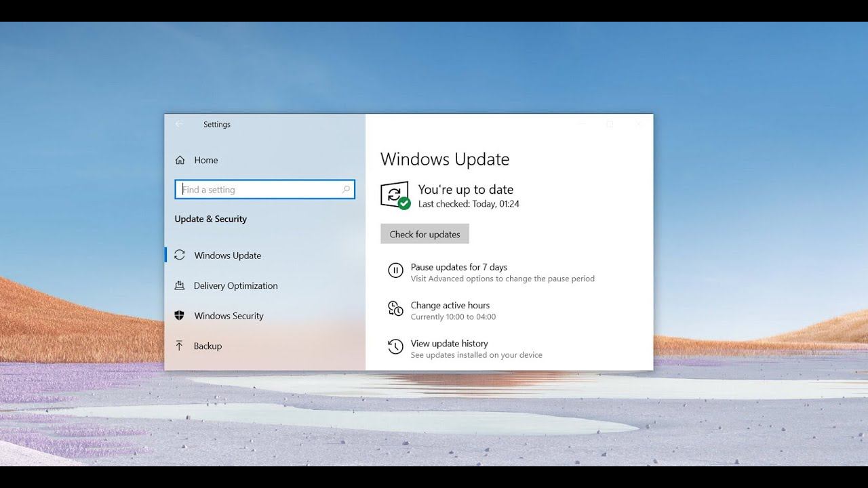Open Change active hours
The height and width of the screenshot is (488, 868).
pos(442,310)
